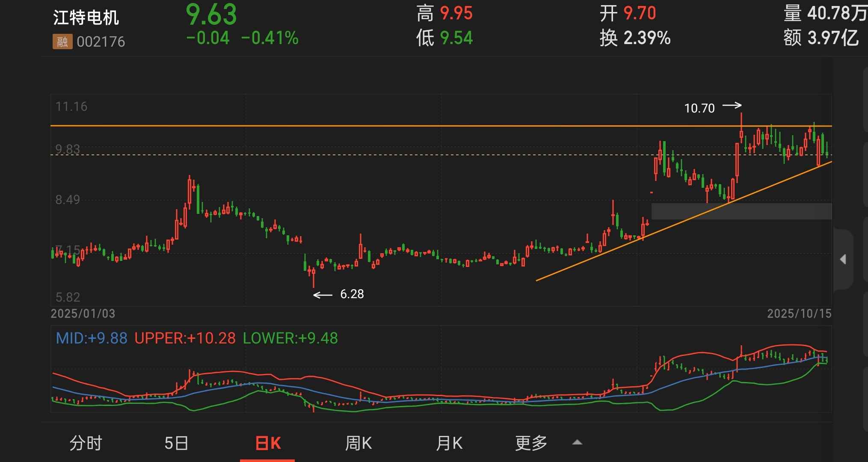This screenshot has height=462, width=868.
Task: Tap the MID:+9.88 Bollinger indicator label
Action: click(x=92, y=338)
